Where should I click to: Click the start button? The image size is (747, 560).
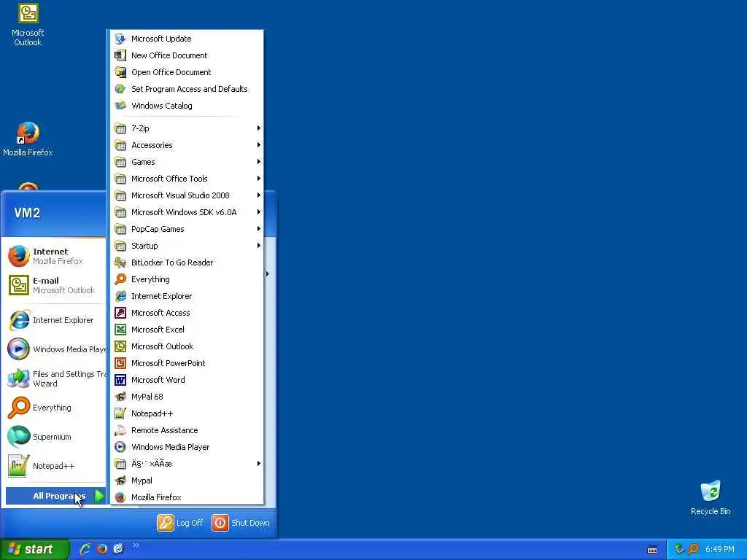(34, 549)
